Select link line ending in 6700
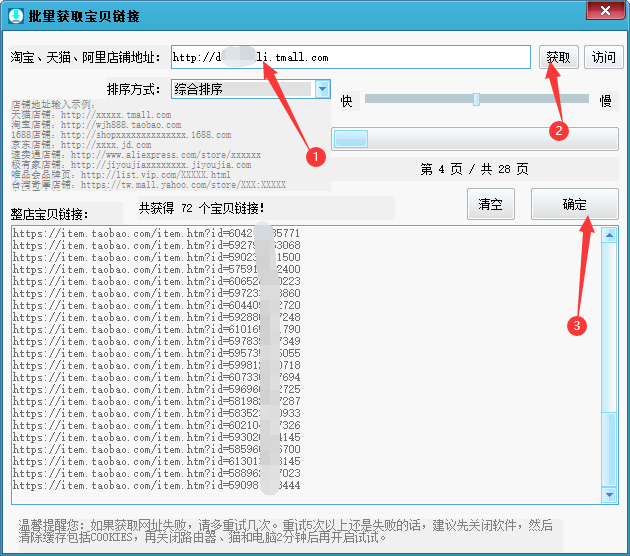 pyautogui.click(x=156, y=449)
